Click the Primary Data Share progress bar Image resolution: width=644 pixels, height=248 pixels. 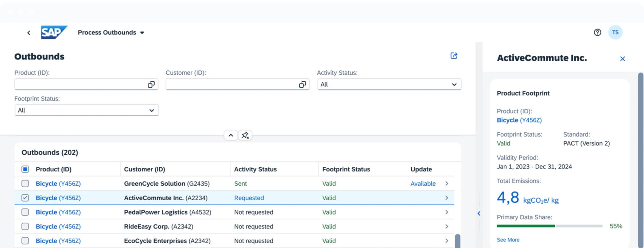[x=549, y=226]
